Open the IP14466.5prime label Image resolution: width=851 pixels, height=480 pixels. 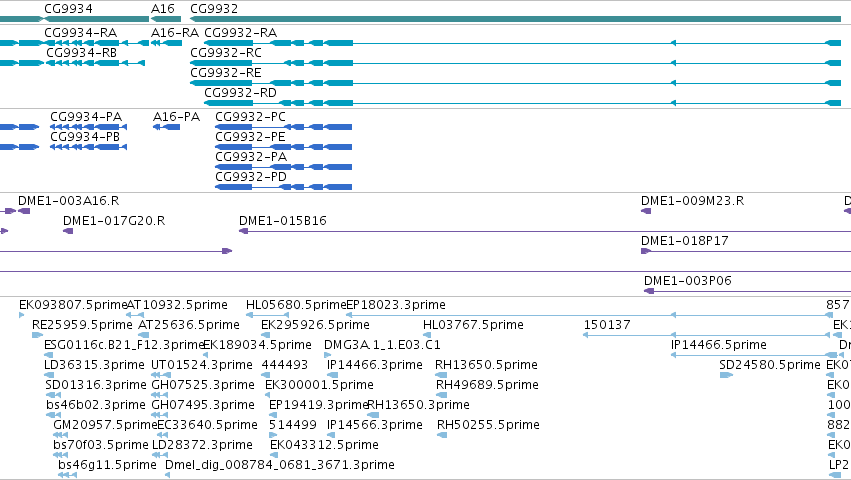[719, 345]
